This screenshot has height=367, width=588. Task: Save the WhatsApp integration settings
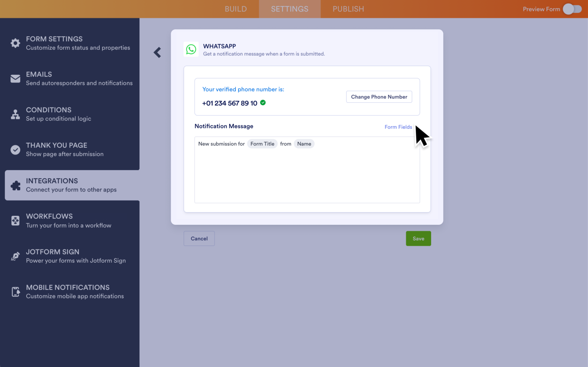418,239
